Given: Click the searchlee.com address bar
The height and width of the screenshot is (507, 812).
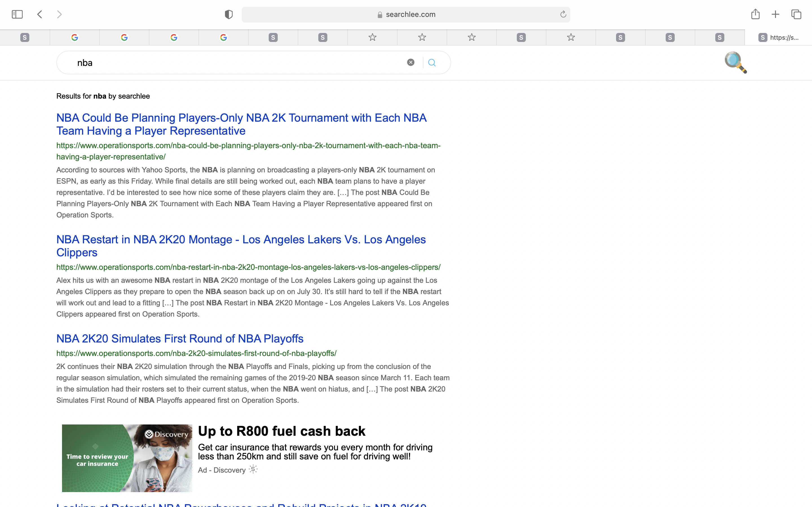Looking at the screenshot, I should point(405,14).
